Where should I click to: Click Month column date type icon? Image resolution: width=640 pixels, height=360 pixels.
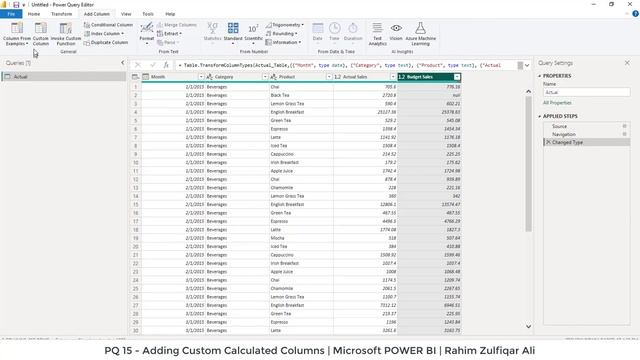(146, 77)
